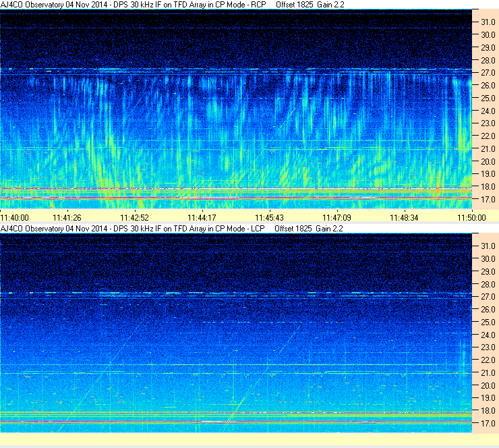Click the 11:50:00 time label
The height and width of the screenshot is (448, 499).
[471, 218]
